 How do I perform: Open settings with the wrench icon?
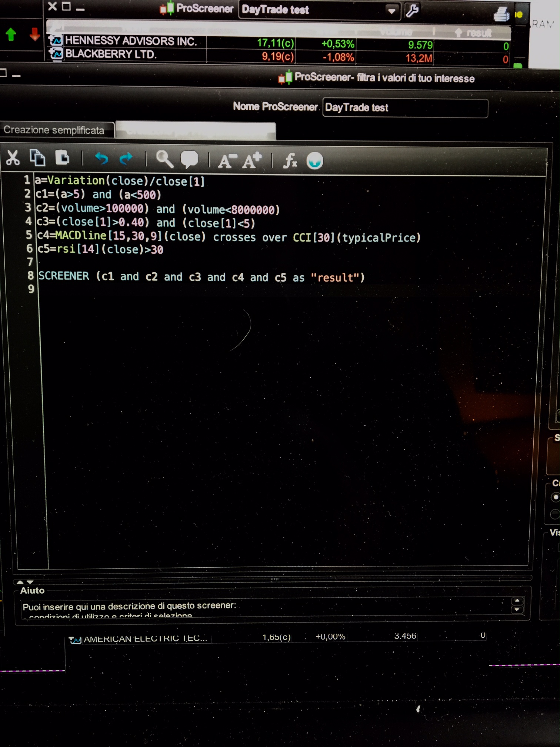point(412,10)
